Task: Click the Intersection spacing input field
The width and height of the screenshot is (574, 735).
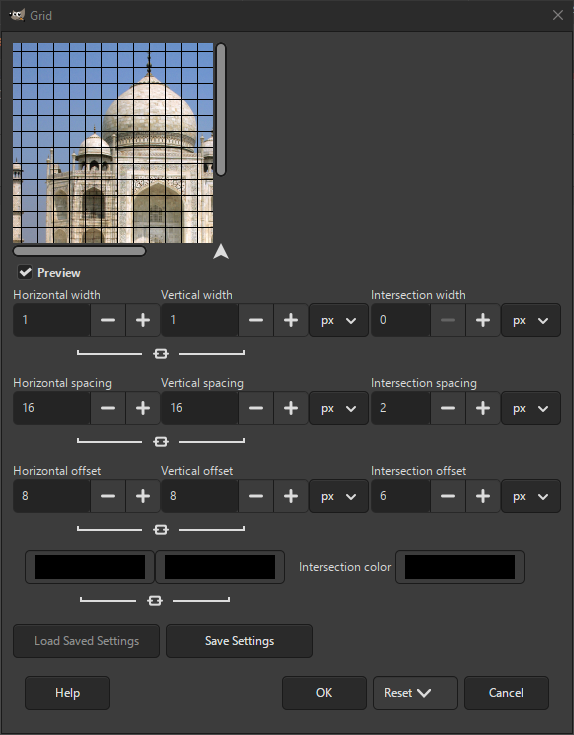Action: pos(401,408)
